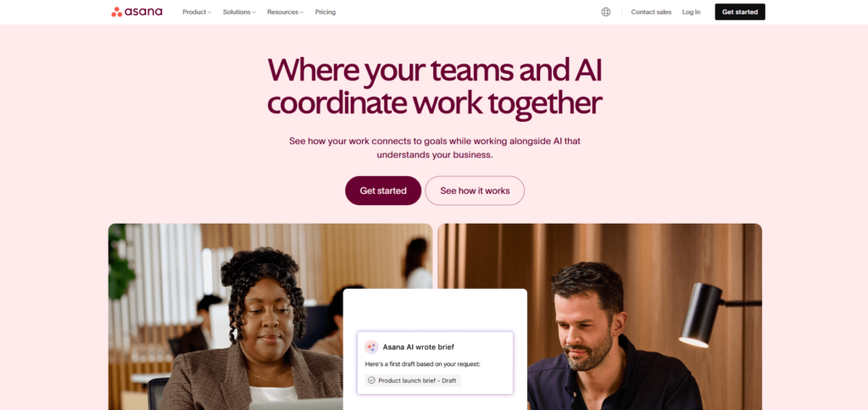This screenshot has width=868, height=410.
Task: Click the Asana AI sparkle icon
Action: click(x=371, y=347)
